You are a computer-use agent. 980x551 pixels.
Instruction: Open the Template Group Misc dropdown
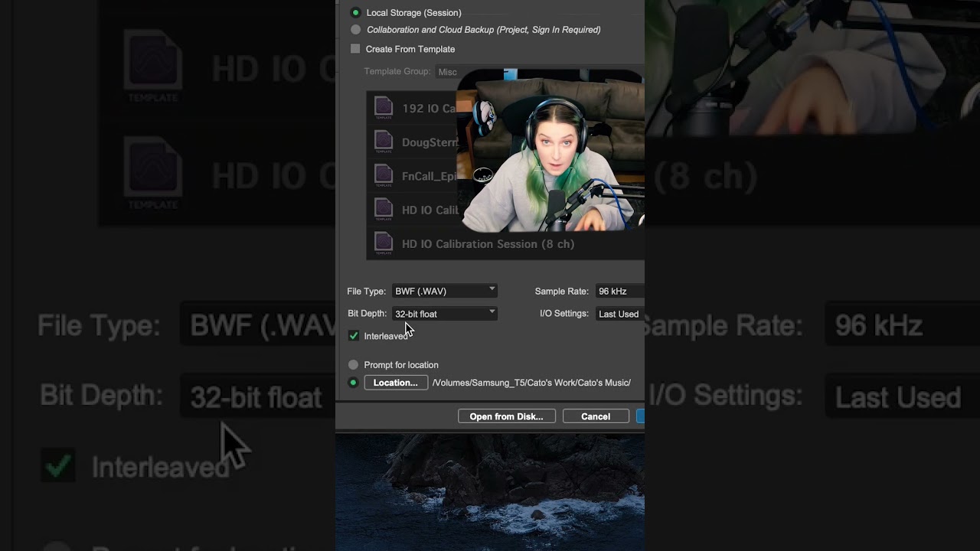click(x=446, y=72)
